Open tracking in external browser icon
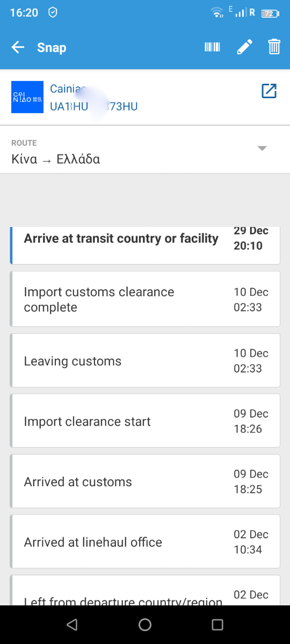This screenshot has width=290, height=644. pyautogui.click(x=269, y=91)
